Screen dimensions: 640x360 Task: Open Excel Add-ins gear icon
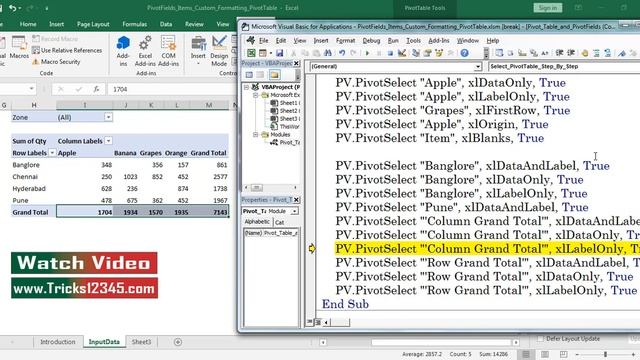point(145,51)
